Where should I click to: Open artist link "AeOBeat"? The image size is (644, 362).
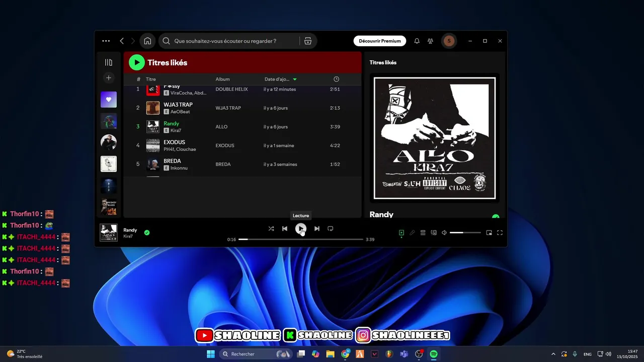[x=180, y=112]
